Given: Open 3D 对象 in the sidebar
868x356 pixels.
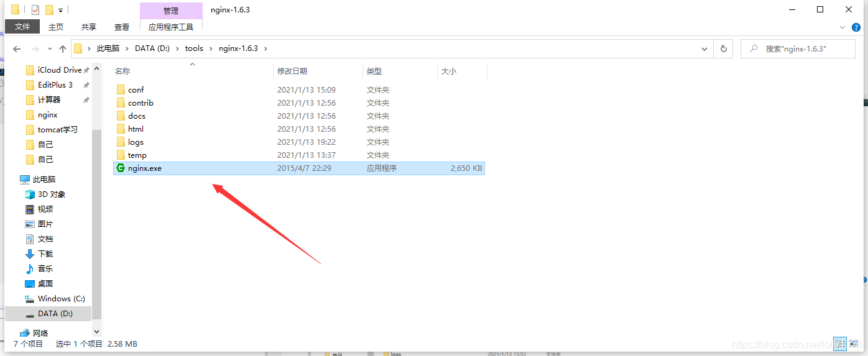Looking at the screenshot, I should 45,194.
